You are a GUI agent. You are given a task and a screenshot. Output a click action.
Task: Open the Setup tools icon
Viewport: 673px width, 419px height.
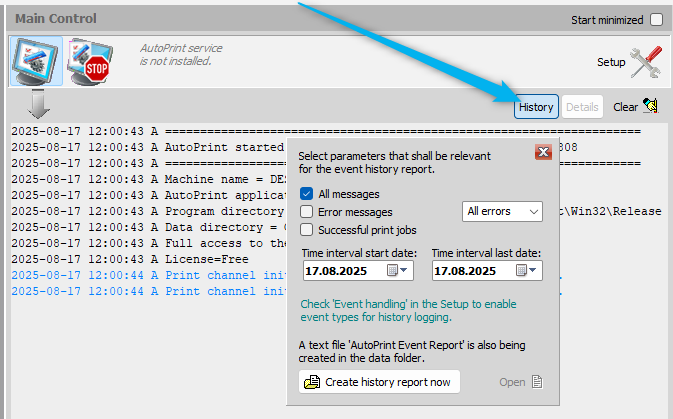pos(646,62)
